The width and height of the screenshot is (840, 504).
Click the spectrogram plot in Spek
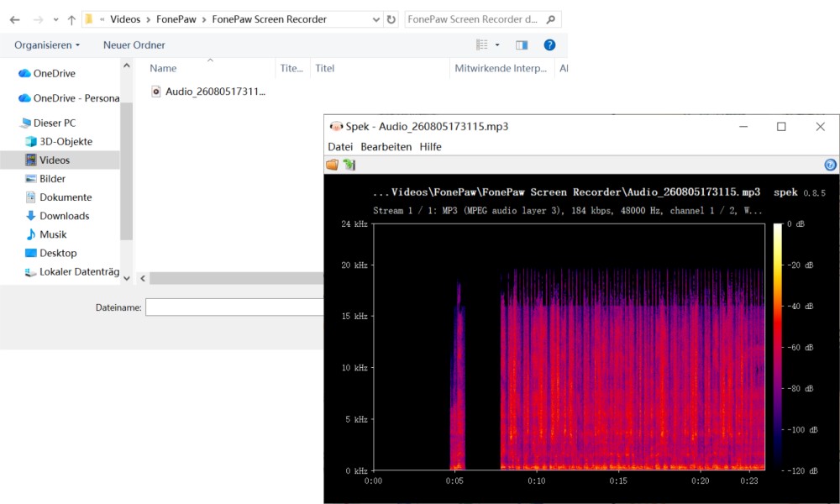pos(569,347)
